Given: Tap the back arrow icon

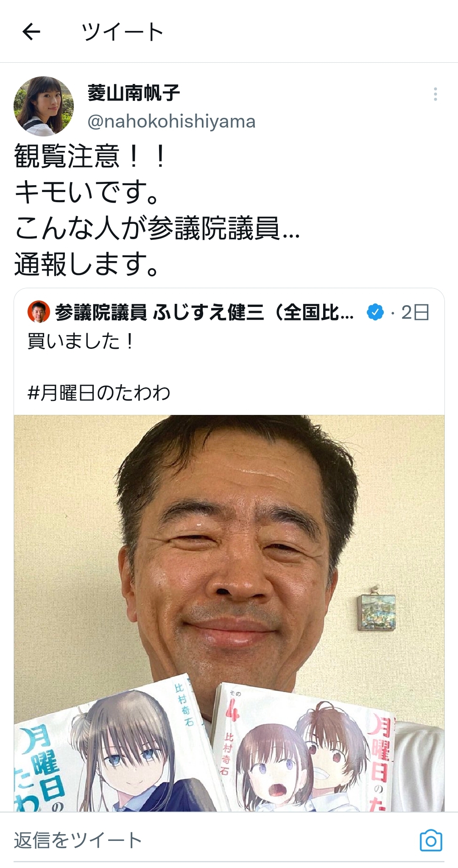Looking at the screenshot, I should pyautogui.click(x=31, y=32).
